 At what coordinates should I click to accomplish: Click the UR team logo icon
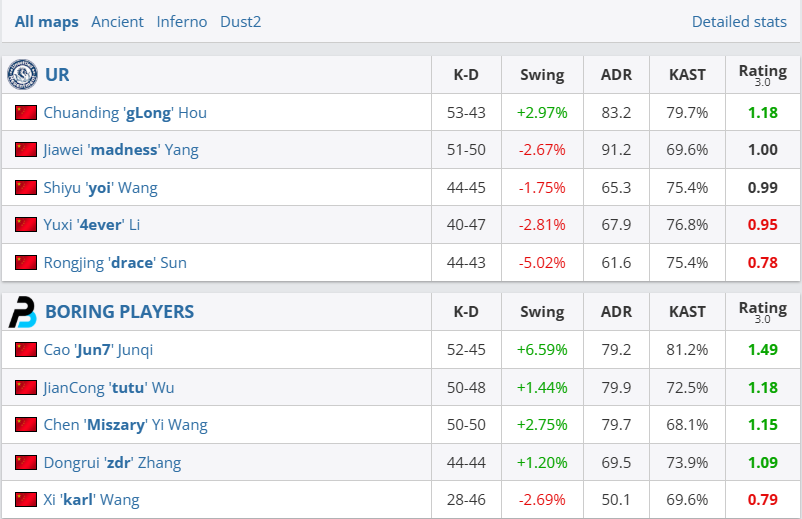point(21,75)
